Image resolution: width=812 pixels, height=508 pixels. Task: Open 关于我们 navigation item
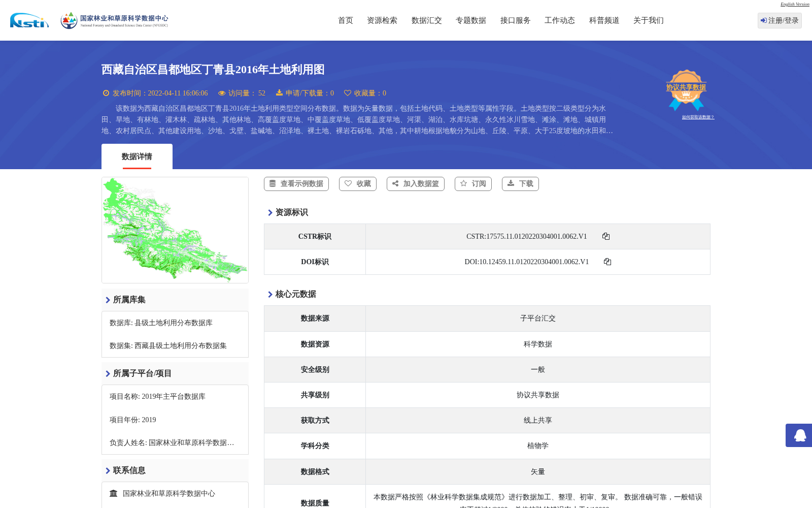649,20
